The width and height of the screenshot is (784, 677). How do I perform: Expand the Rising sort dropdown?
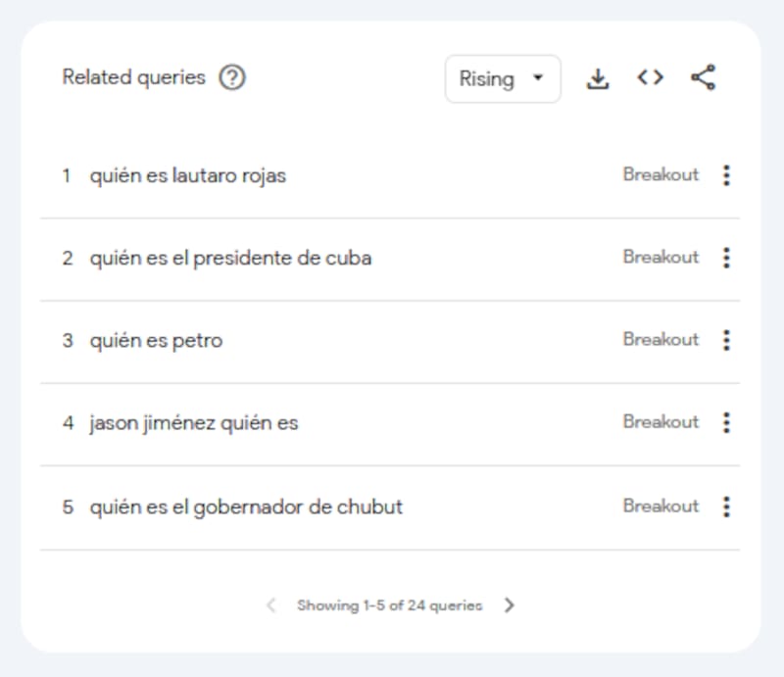click(503, 79)
